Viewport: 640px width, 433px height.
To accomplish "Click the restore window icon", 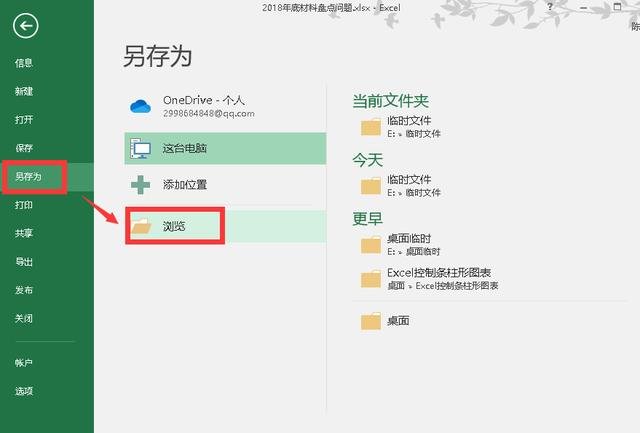I will tap(618, 7).
